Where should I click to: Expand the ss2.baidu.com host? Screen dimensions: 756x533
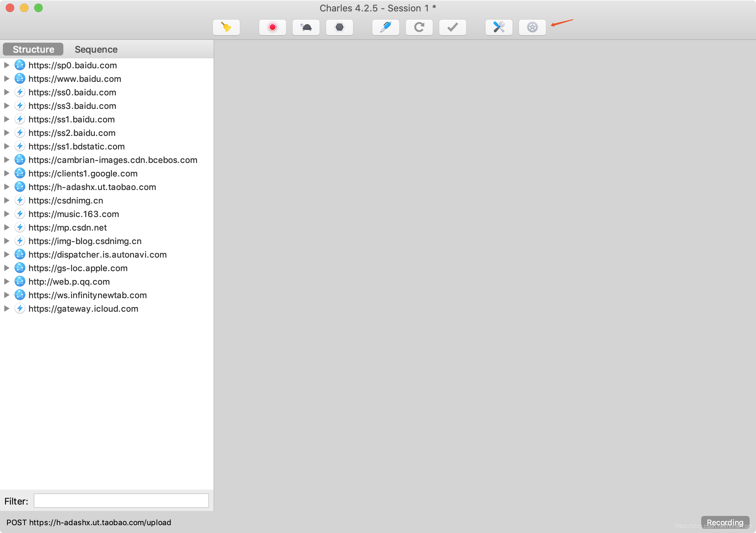coord(6,133)
